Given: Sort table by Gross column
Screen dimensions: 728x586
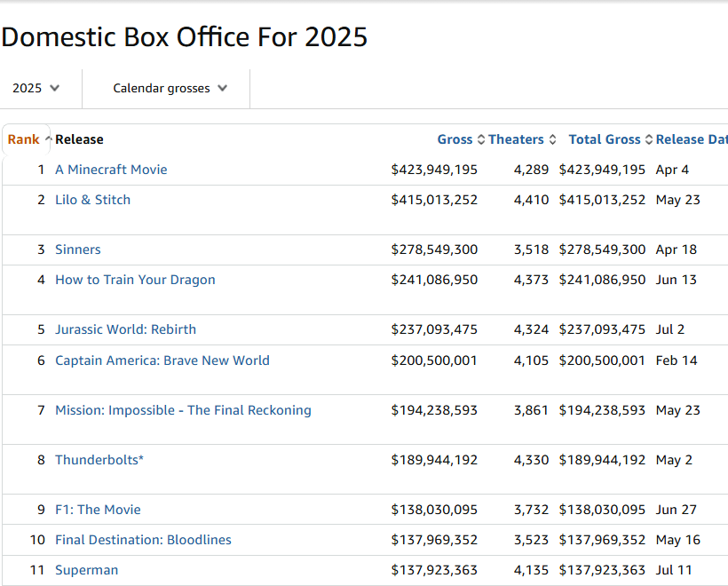Looking at the screenshot, I should click(x=455, y=139).
